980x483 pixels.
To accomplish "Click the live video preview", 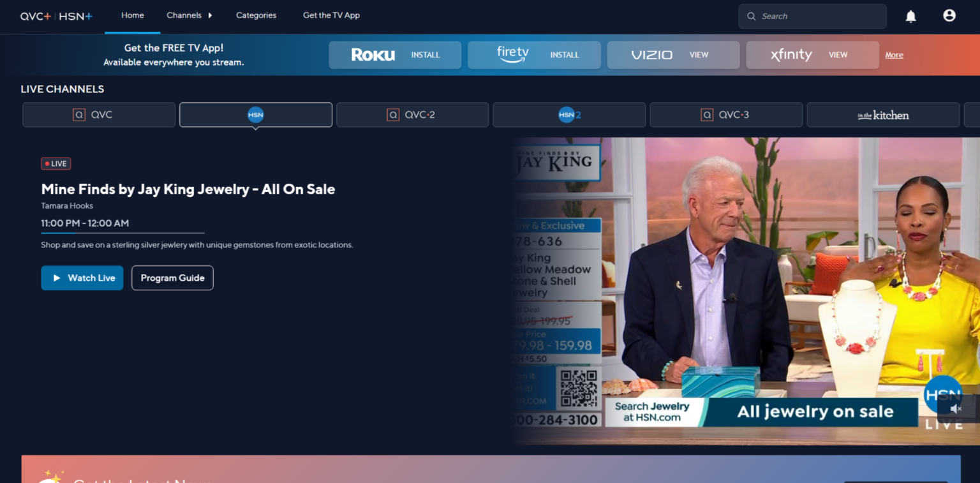I will click(x=746, y=291).
